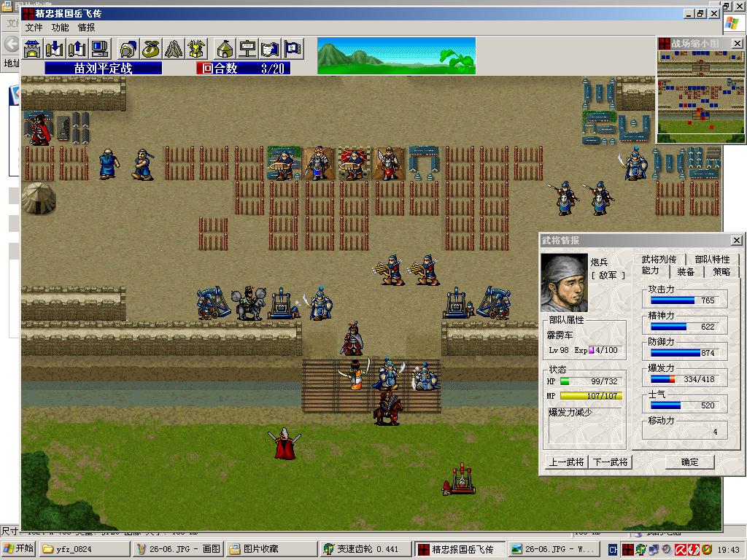This screenshot has width=747, height=560.
Task: Click the 爆发力减少 status text
Action: (x=570, y=413)
